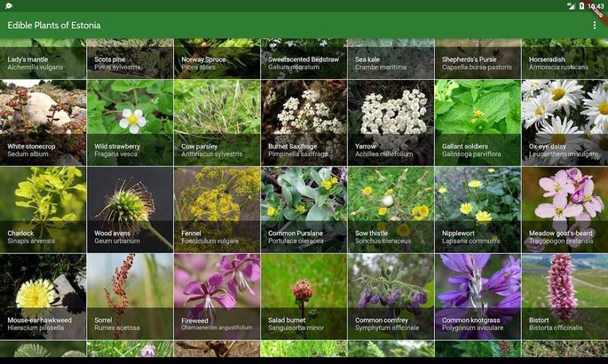View the Fennel plant entry

[217, 210]
